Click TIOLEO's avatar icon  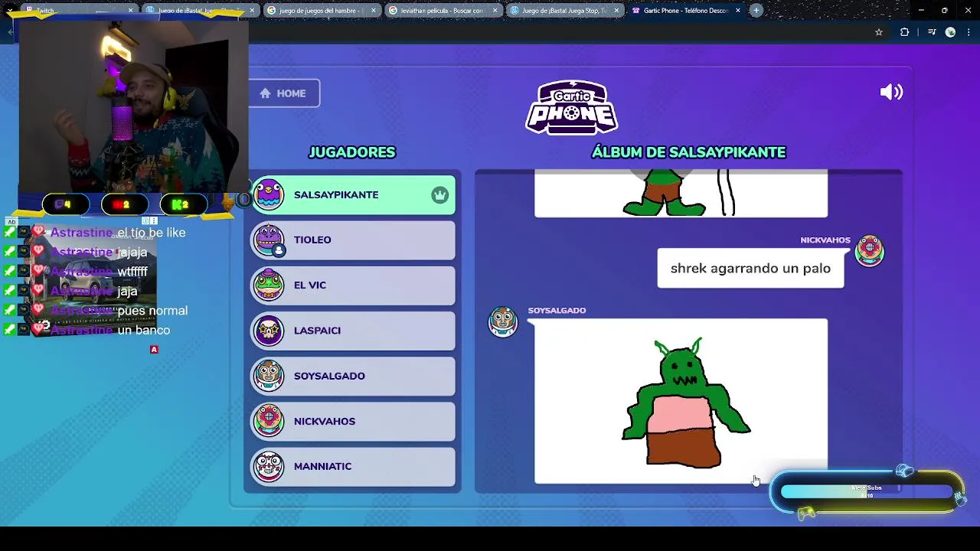click(269, 240)
